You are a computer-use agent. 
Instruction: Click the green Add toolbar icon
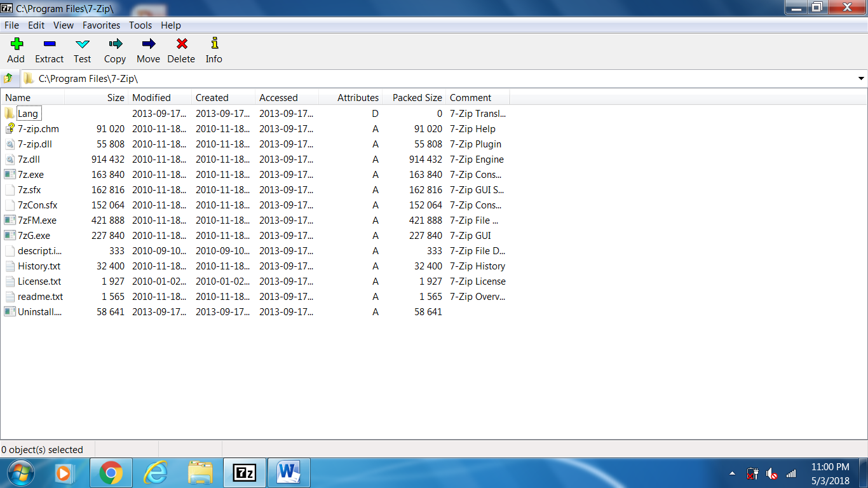click(x=17, y=44)
